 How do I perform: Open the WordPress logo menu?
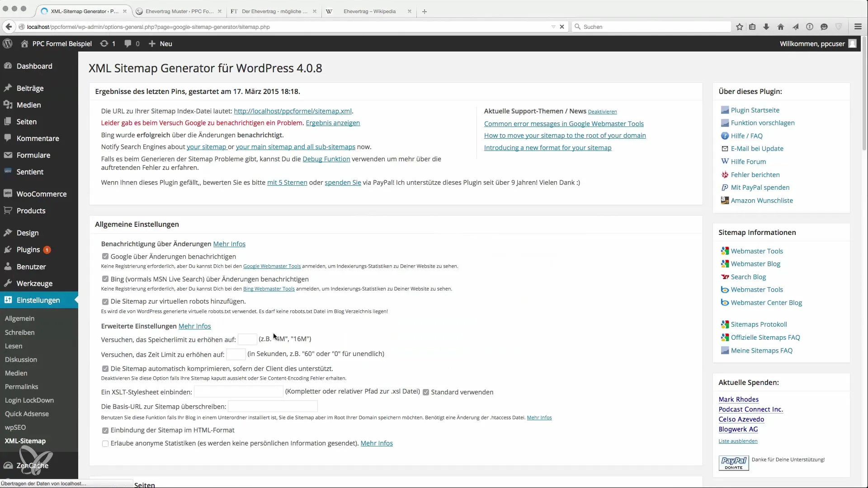[x=8, y=43]
